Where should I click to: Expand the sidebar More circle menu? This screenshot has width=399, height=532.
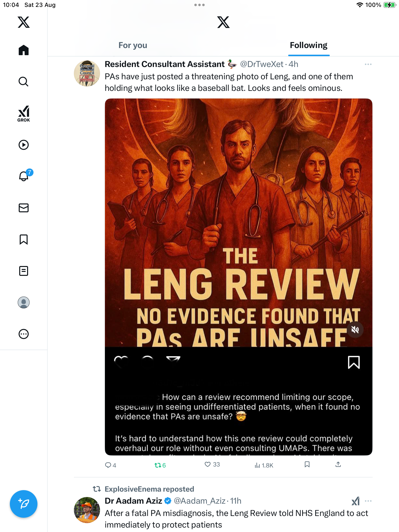point(24,334)
